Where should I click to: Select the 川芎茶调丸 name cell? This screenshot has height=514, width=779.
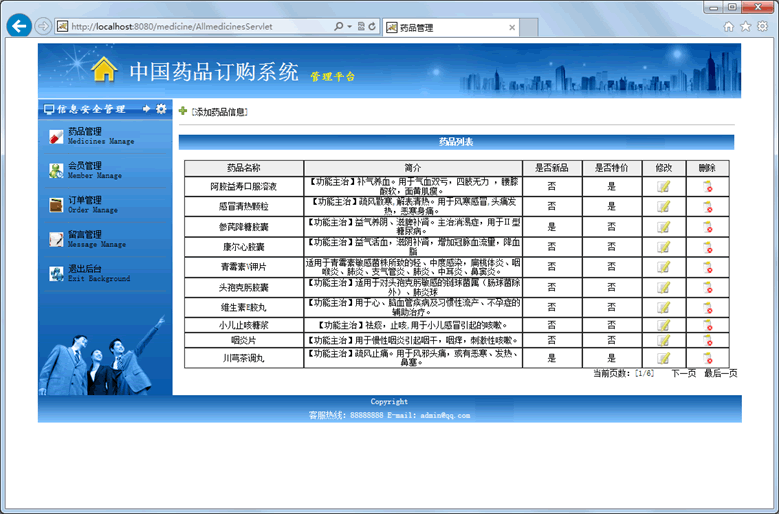[x=244, y=358]
